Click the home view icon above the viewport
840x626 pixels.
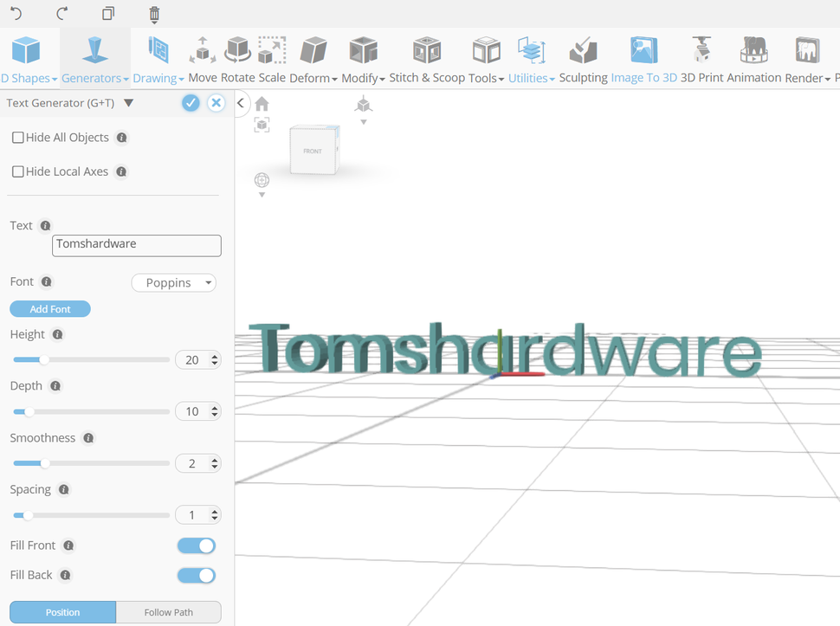262,103
